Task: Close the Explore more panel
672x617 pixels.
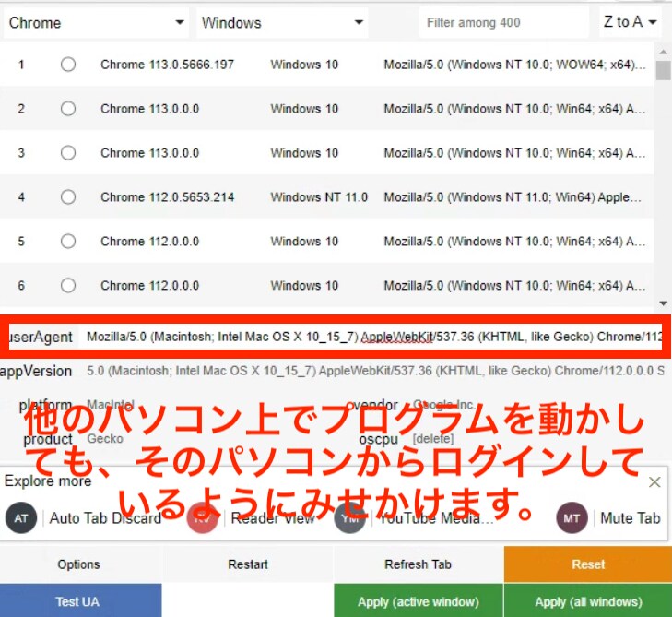Action: point(654,482)
